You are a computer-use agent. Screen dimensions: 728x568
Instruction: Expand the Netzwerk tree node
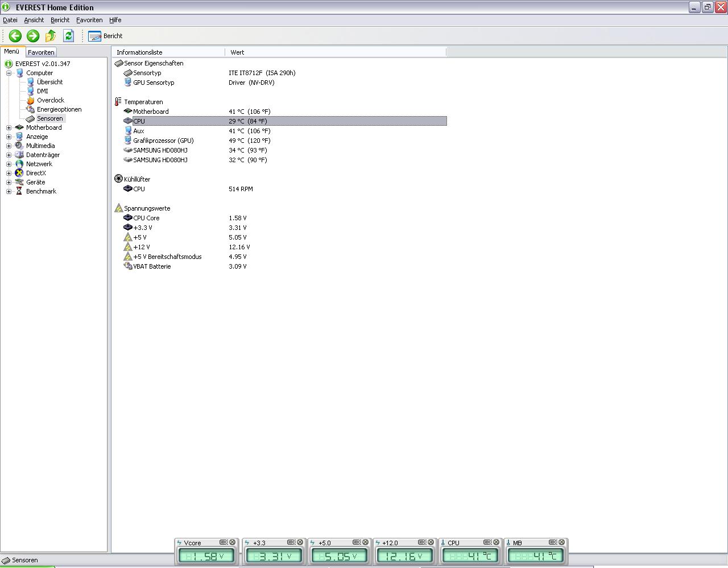coord(9,164)
